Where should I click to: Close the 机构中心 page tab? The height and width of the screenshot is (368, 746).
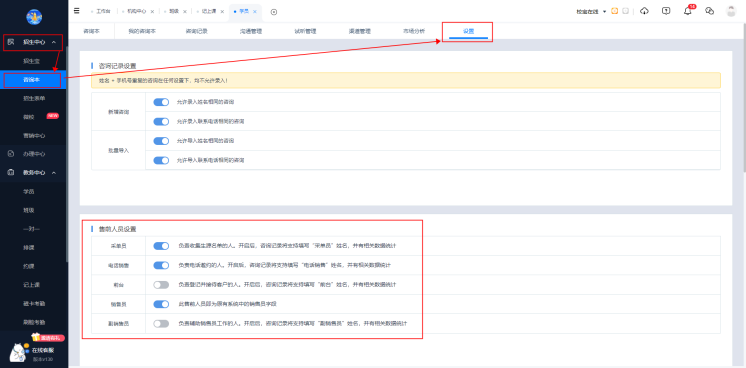(x=152, y=11)
